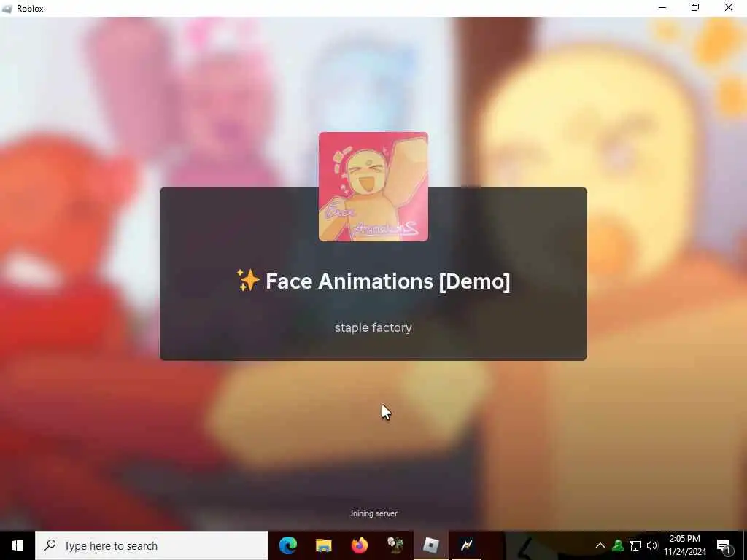The image size is (747, 560).
Task: Open the notification center icon
Action: pyautogui.click(x=724, y=546)
